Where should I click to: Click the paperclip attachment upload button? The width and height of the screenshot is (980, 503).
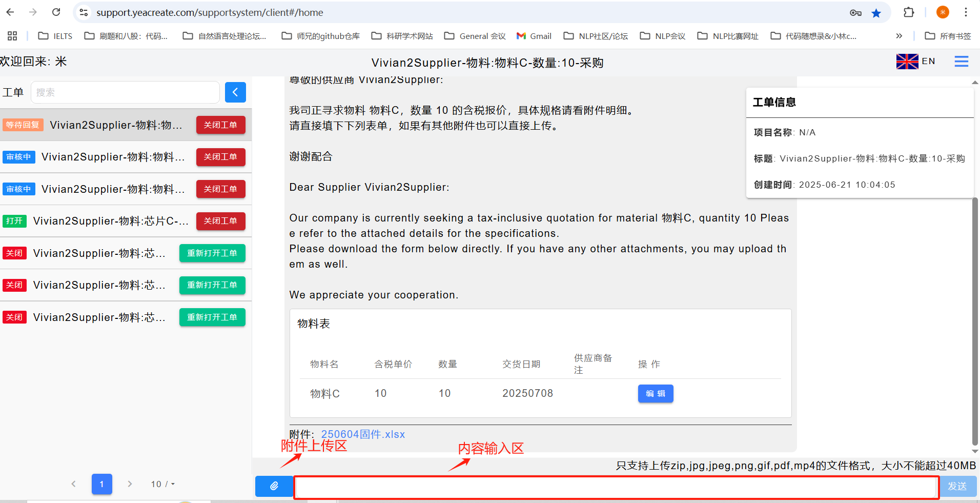pos(274,486)
